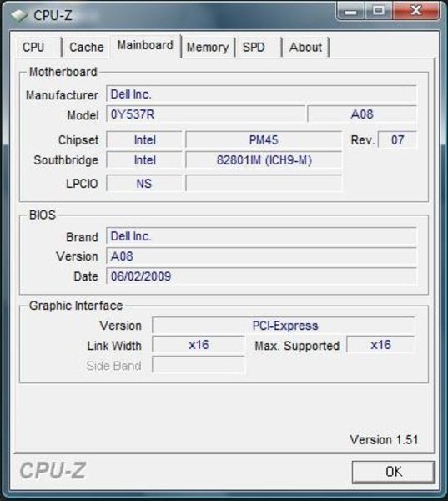Click the chipset Rev. 07 field
Screen dimensions: 448x501
click(x=397, y=140)
